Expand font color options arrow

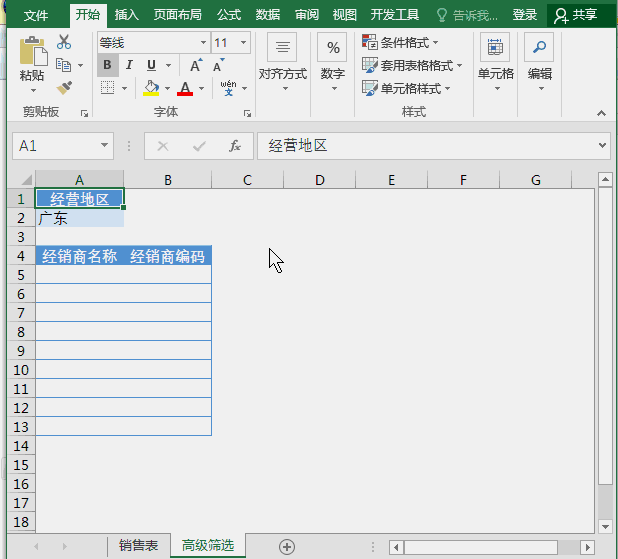(x=201, y=88)
